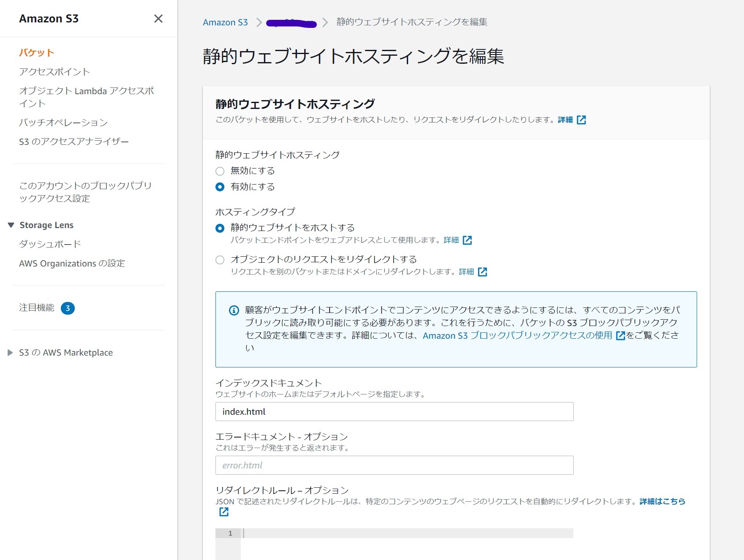Expand S3 の AWS Marketplace section

(10, 353)
